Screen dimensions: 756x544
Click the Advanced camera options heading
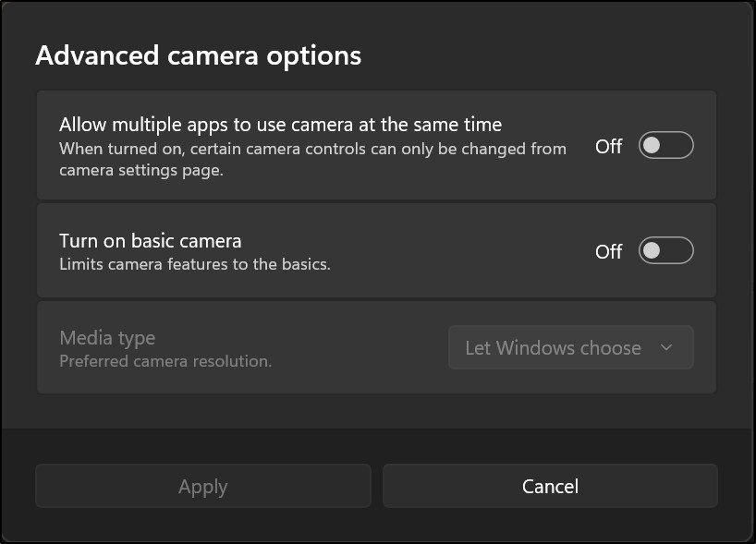tap(198, 55)
